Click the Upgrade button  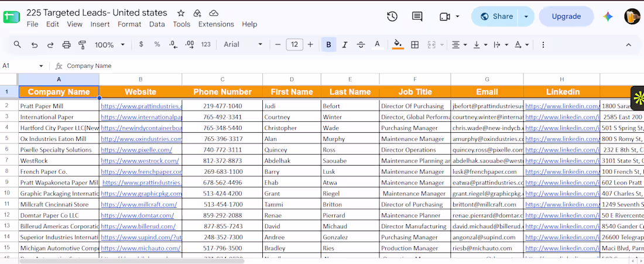click(x=566, y=16)
